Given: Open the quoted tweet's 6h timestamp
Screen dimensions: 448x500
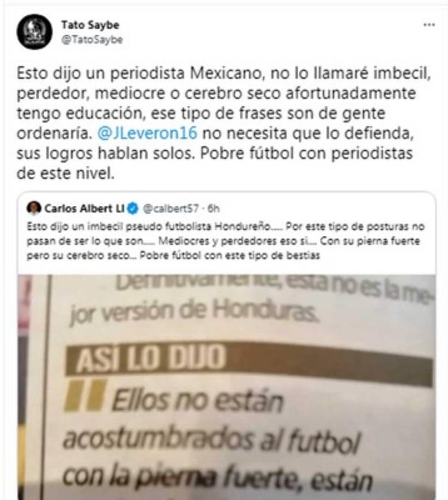Looking at the screenshot, I should [x=214, y=209].
